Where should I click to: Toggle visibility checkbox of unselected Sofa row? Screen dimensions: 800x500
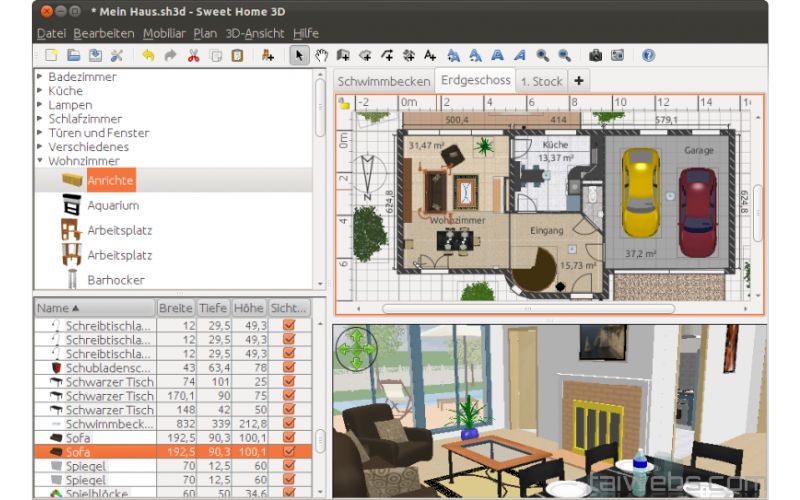[x=289, y=437]
